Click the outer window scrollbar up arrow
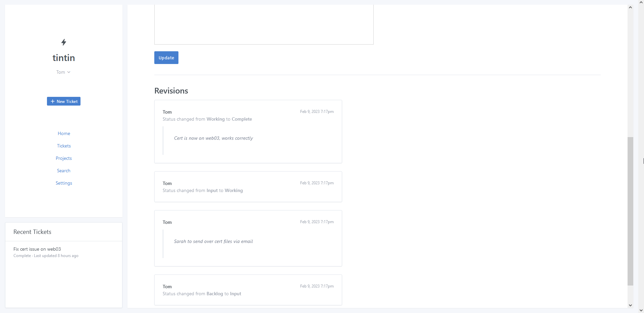644x313 pixels. pos(641,2)
